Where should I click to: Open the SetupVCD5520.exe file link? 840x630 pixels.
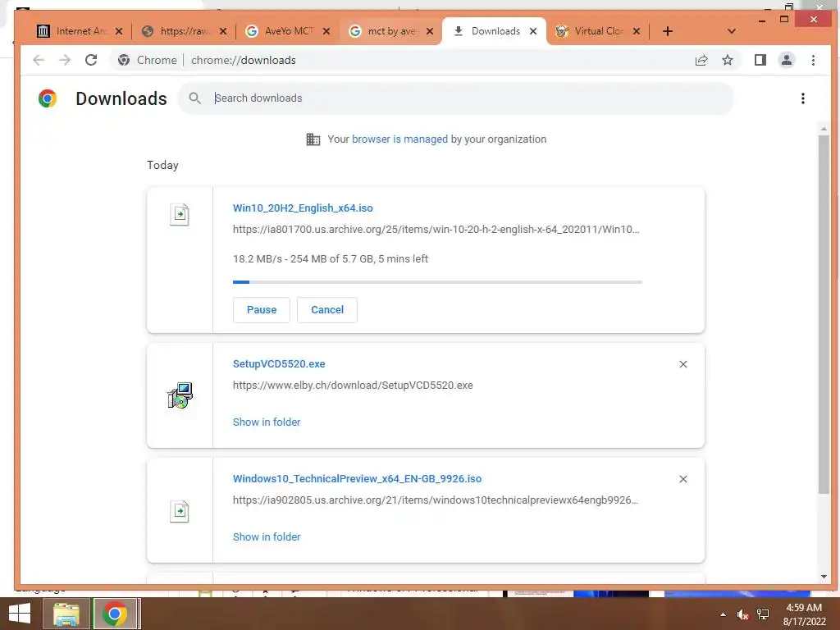[x=279, y=363]
